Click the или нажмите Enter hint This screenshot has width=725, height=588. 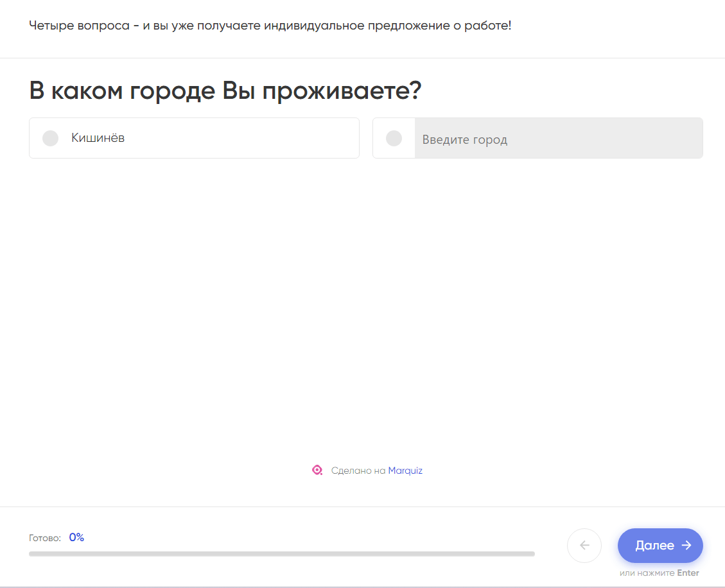(x=659, y=573)
